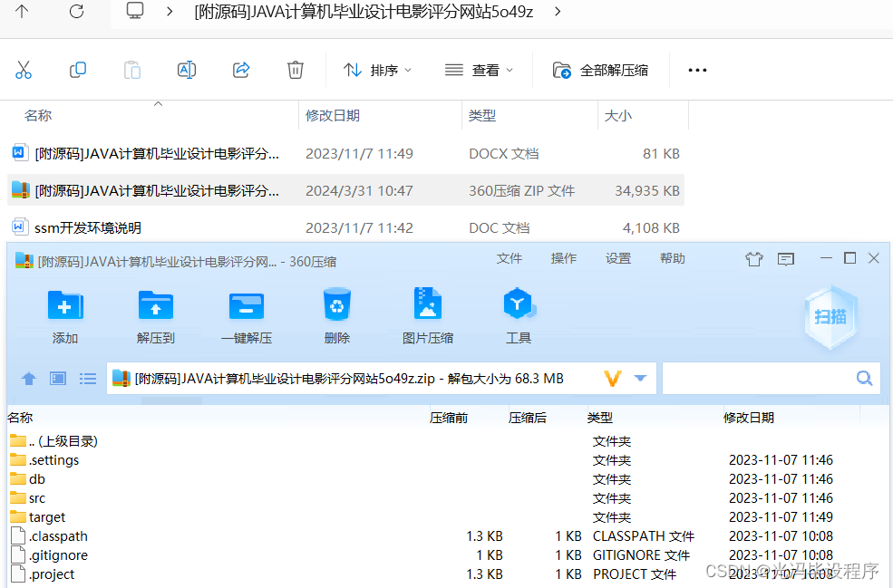Sort by 修改日期 column in 360压缩
The image size is (893, 588).
(x=749, y=418)
